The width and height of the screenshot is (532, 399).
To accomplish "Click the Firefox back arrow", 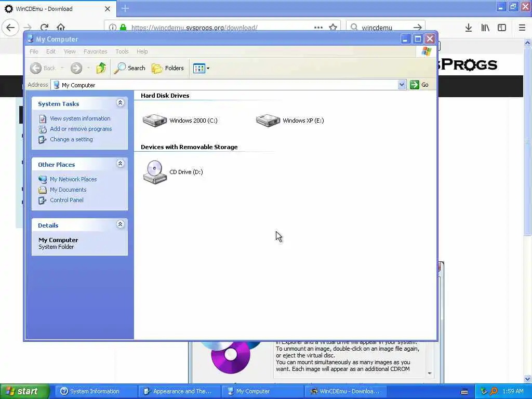I will tap(10, 27).
